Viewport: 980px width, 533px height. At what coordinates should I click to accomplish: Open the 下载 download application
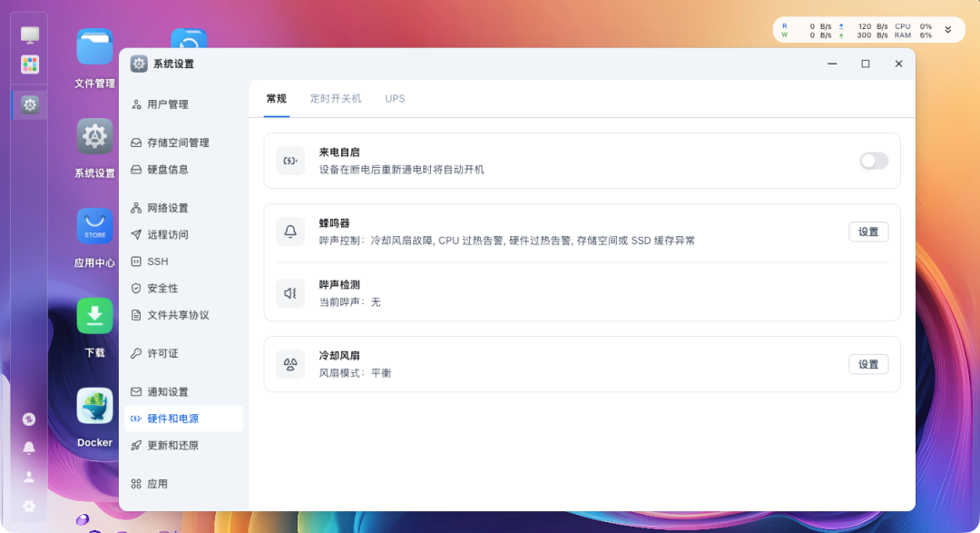click(94, 315)
